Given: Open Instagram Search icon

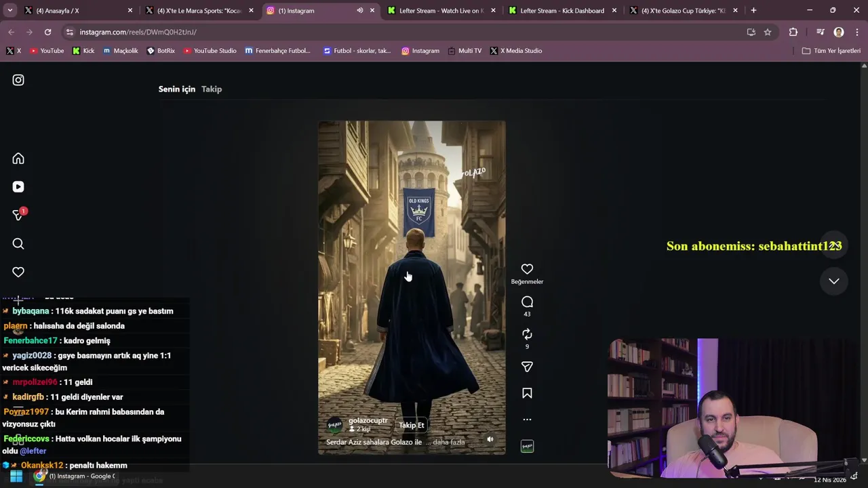Looking at the screenshot, I should 18,244.
